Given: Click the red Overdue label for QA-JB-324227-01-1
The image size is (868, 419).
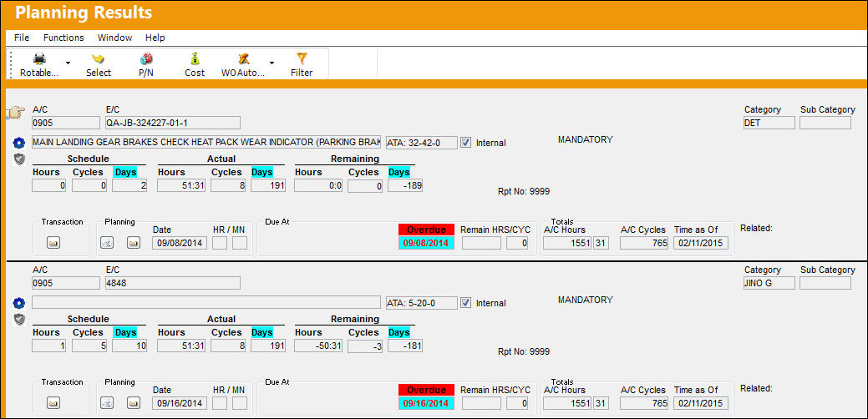Looking at the screenshot, I should click(426, 230).
